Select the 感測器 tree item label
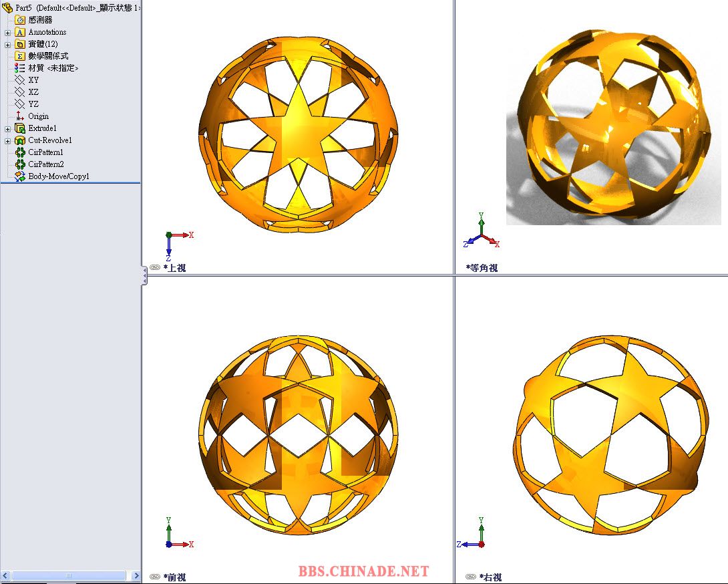The height and width of the screenshot is (584, 728). 40,20
